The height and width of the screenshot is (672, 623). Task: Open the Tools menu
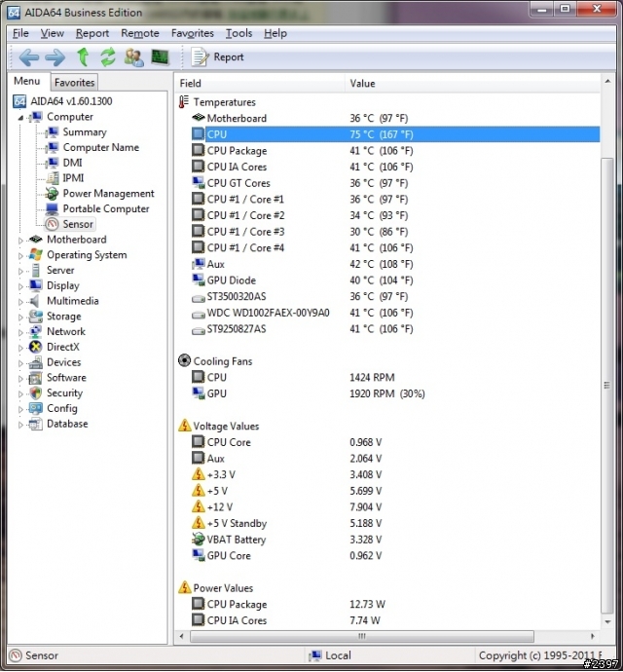(238, 33)
